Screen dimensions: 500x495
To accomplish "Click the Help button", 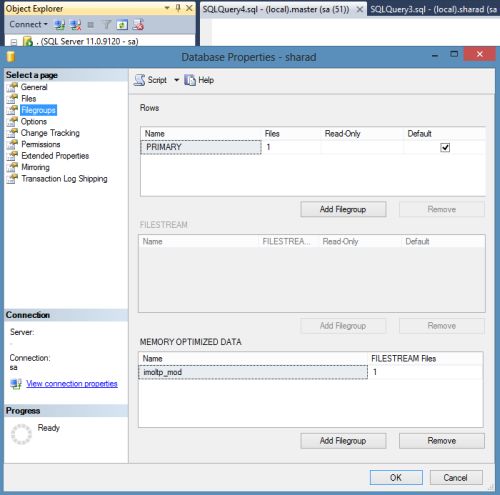I will 199,80.
